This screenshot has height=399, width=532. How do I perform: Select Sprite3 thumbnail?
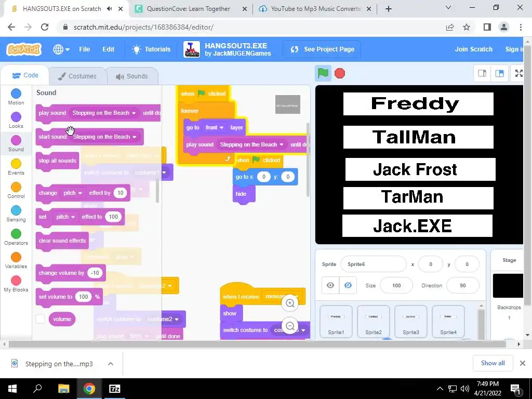pyautogui.click(x=410, y=322)
